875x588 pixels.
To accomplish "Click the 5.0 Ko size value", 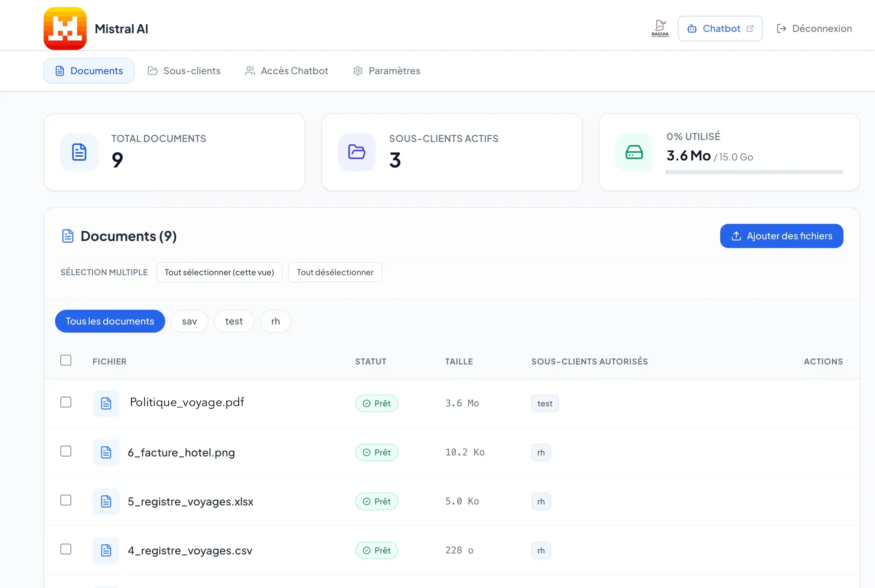I will 462,502.
